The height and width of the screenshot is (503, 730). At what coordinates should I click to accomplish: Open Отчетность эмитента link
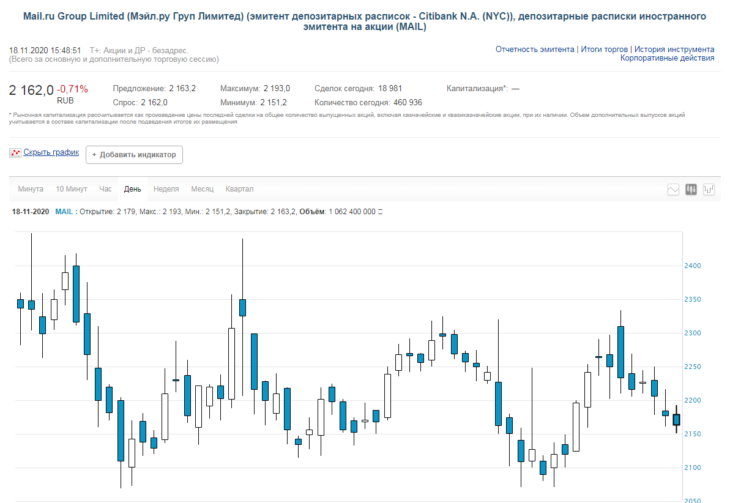534,49
